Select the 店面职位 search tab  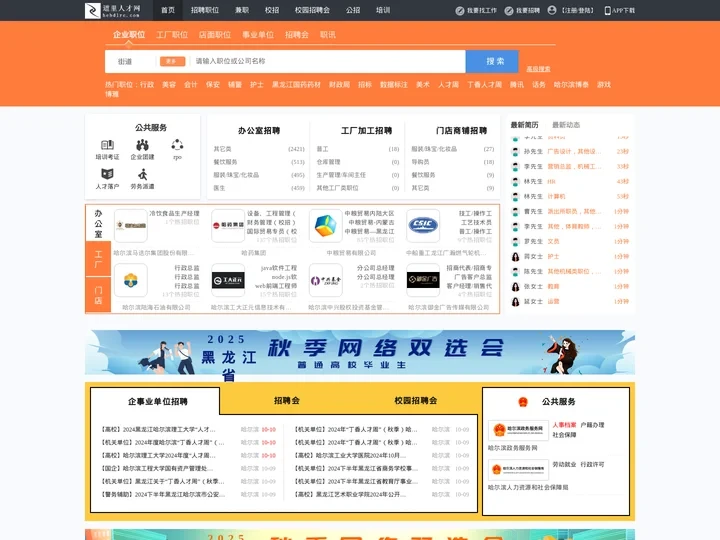(215, 35)
